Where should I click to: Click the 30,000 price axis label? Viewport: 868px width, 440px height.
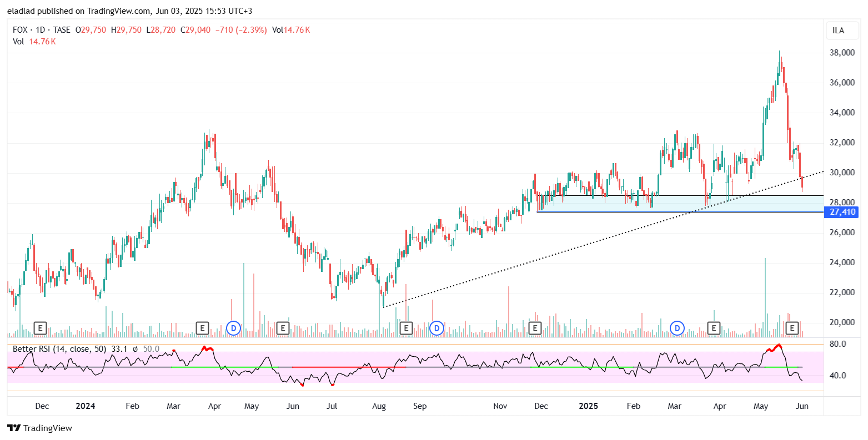coord(841,173)
